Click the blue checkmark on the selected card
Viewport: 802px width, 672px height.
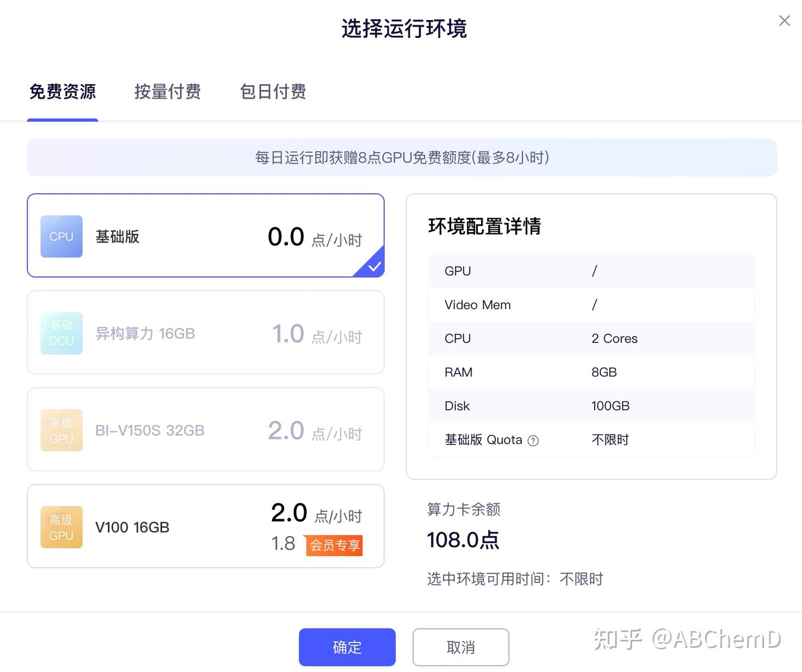point(374,267)
